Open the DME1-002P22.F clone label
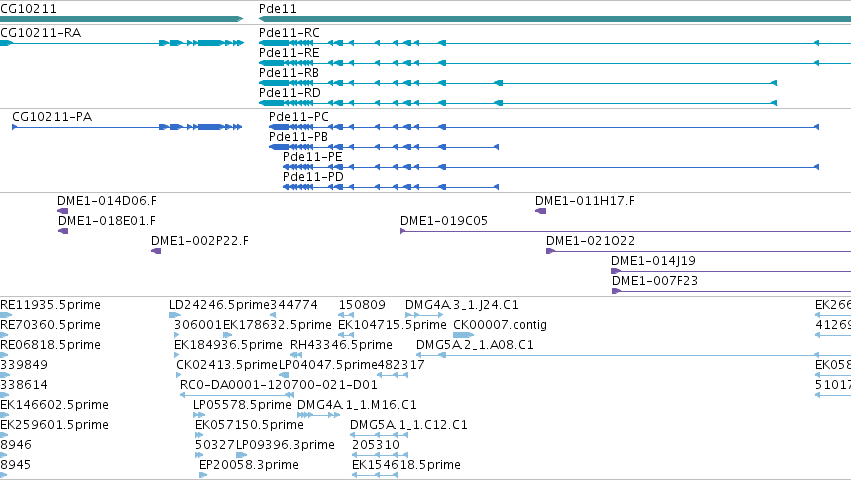 (x=200, y=241)
